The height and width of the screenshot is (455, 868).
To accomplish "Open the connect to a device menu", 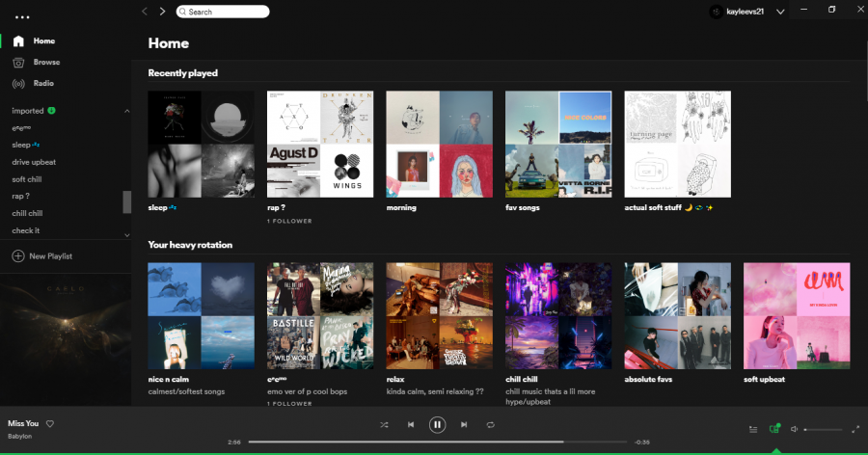I will coord(773,428).
